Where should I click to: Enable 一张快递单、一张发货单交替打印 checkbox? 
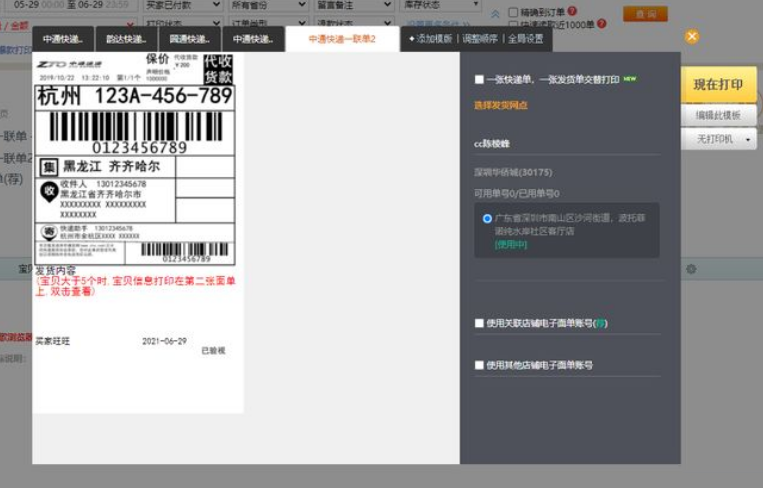479,79
